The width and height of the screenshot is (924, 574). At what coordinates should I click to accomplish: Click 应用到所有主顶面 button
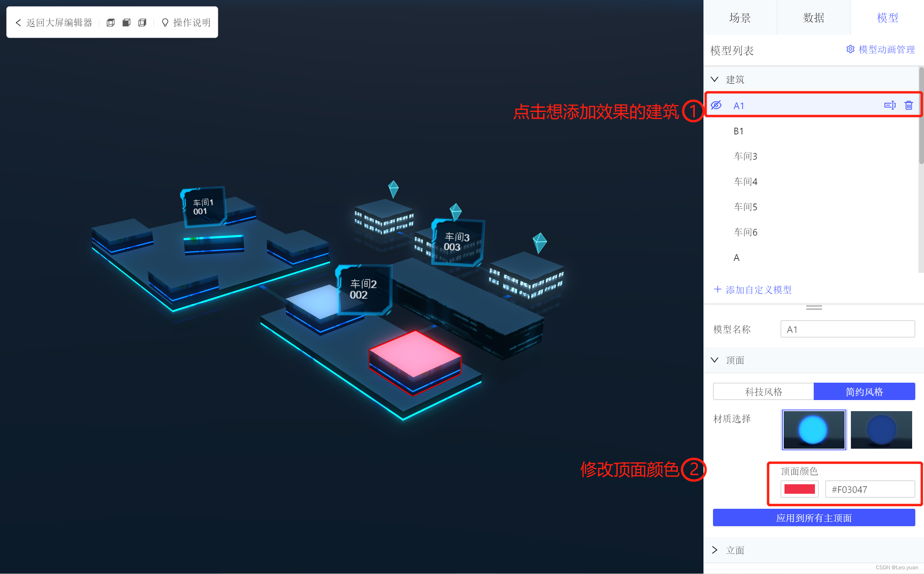click(x=813, y=518)
